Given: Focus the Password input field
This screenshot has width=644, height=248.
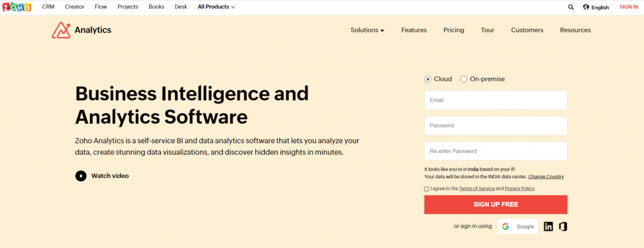Looking at the screenshot, I should point(496,126).
